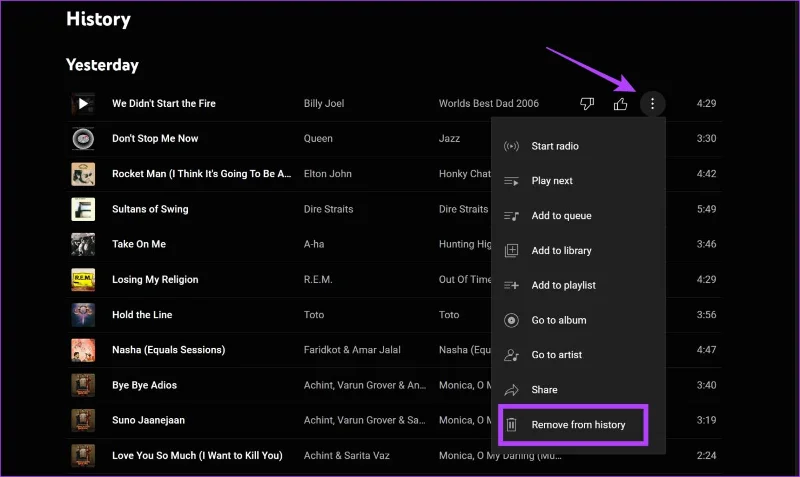Click the 5:49 duration for Sultans of Swing

pyautogui.click(x=706, y=209)
